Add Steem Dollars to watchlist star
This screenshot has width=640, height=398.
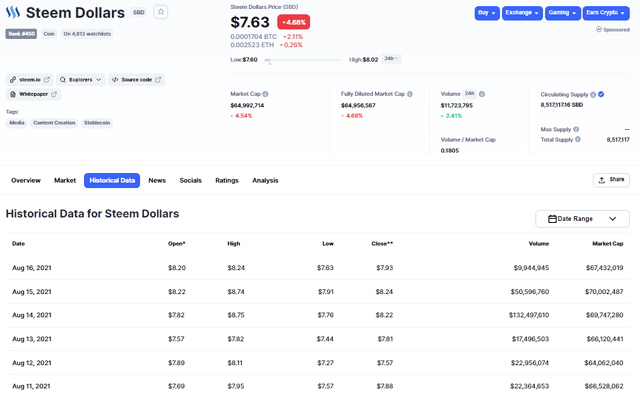click(x=161, y=12)
